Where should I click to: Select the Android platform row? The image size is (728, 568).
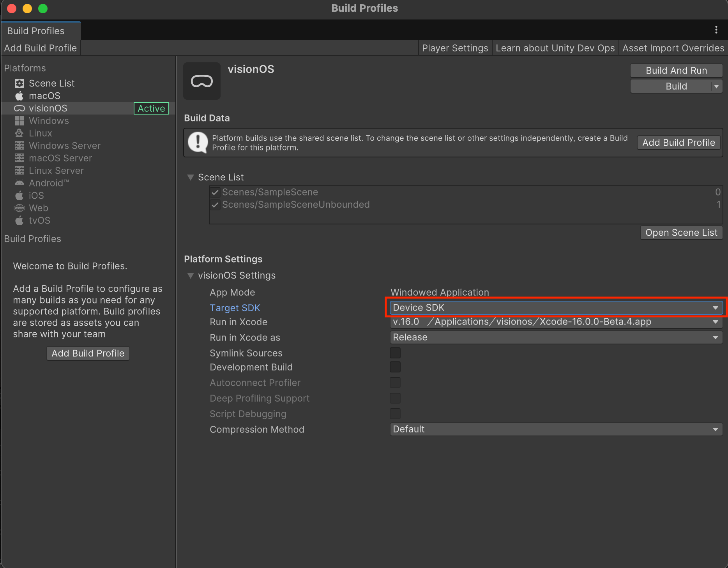tap(88, 183)
